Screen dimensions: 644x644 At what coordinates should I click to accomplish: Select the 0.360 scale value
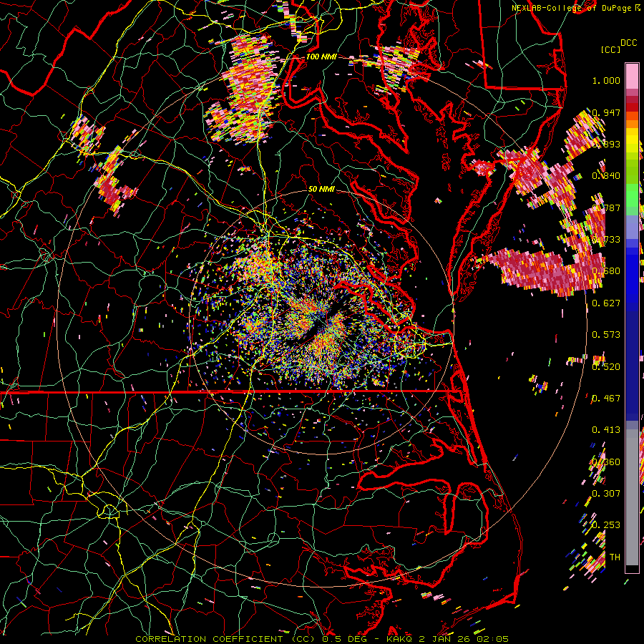[606, 462]
